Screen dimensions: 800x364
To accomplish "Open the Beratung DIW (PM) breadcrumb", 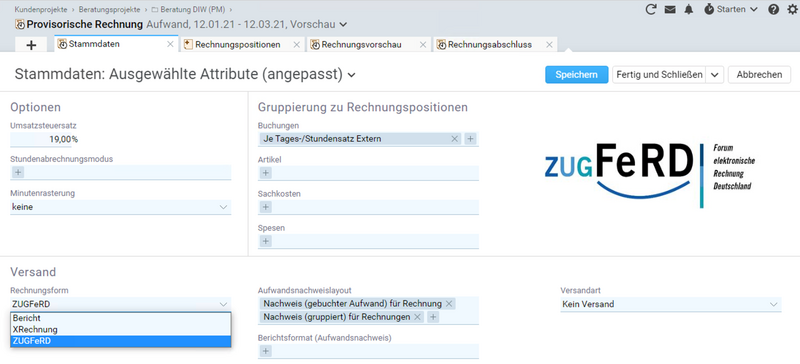I will 193,10.
